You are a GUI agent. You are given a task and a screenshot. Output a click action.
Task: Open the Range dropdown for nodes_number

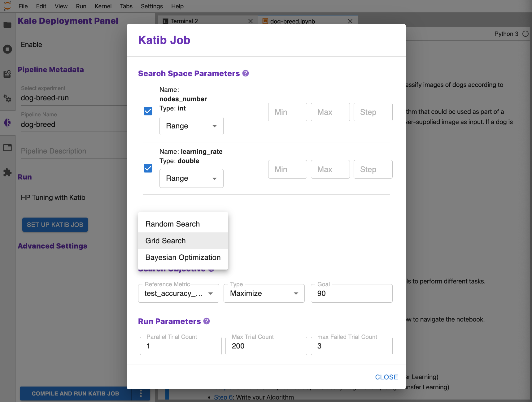[191, 126]
